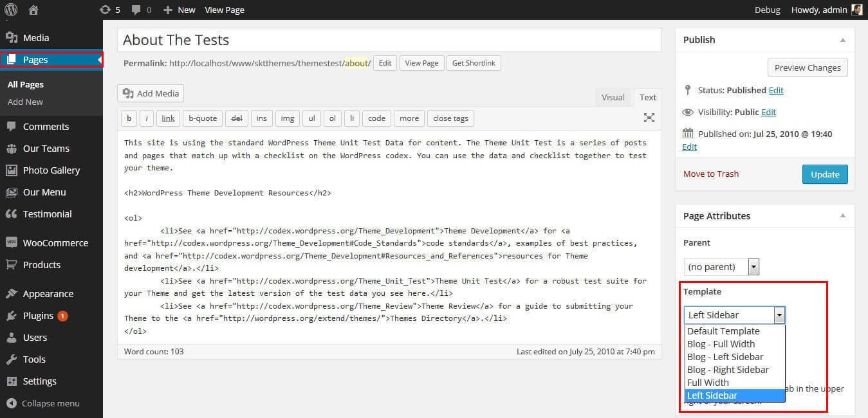
Task: Open the WordPress logo menu
Action: [11, 10]
